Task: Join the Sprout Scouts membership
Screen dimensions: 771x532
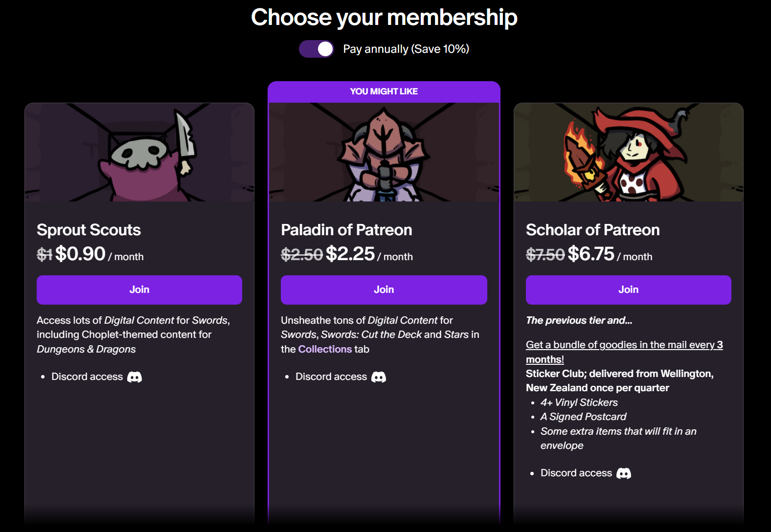Action: (x=139, y=290)
